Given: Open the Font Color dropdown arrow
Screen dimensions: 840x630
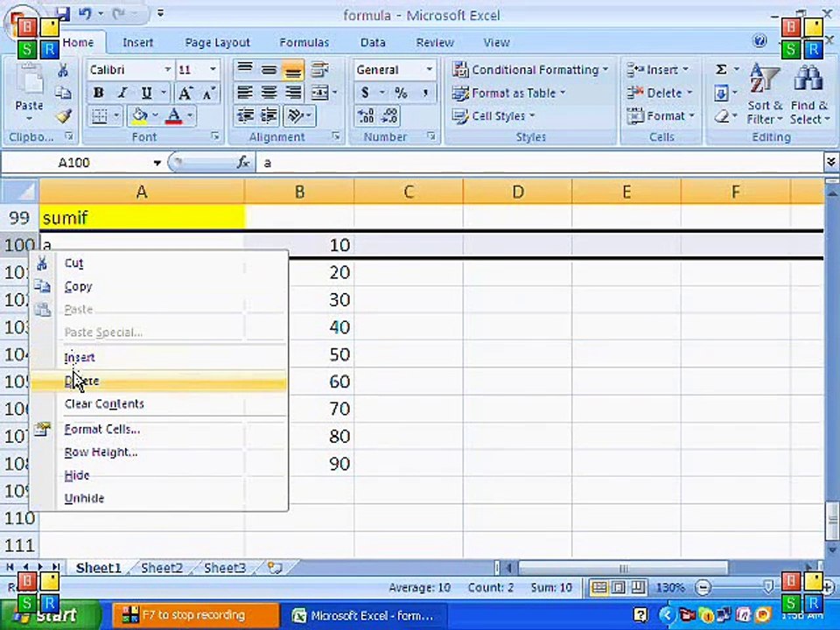Looking at the screenshot, I should click(190, 115).
